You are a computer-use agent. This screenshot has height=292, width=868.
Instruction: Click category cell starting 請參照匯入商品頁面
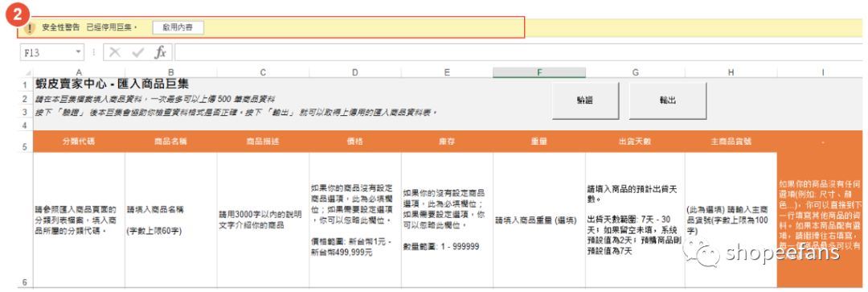pyautogui.click(x=79, y=220)
